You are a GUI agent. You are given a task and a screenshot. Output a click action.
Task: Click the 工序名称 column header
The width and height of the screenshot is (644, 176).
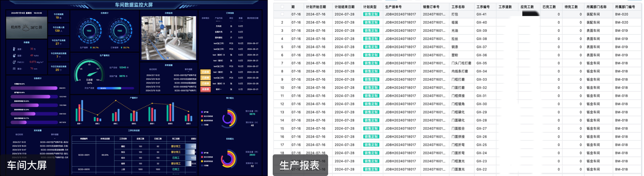458,7
